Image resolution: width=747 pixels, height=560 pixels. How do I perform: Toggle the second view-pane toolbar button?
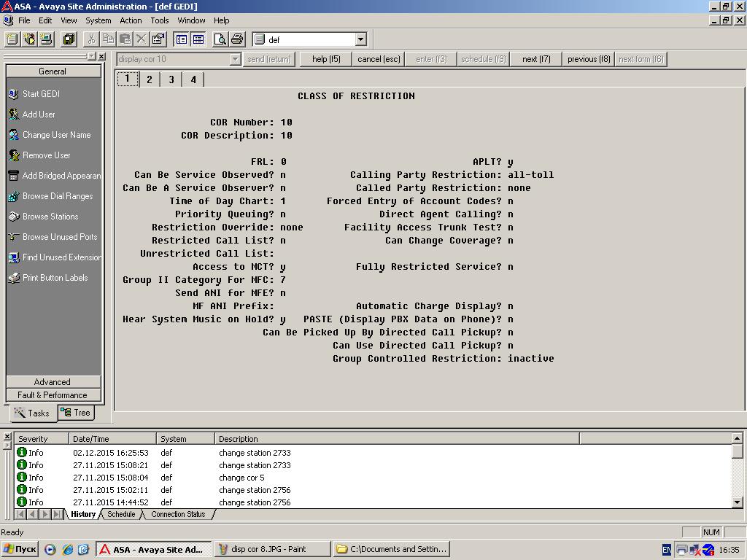198,39
